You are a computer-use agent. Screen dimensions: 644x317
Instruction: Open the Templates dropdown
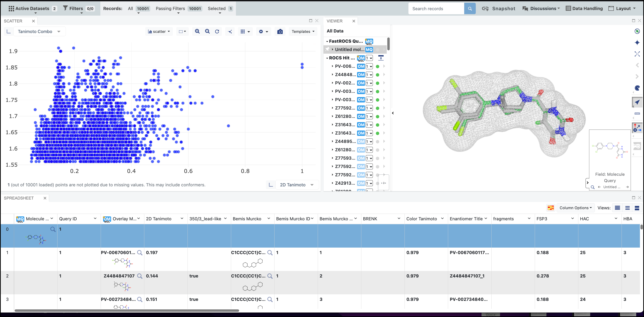click(x=303, y=32)
